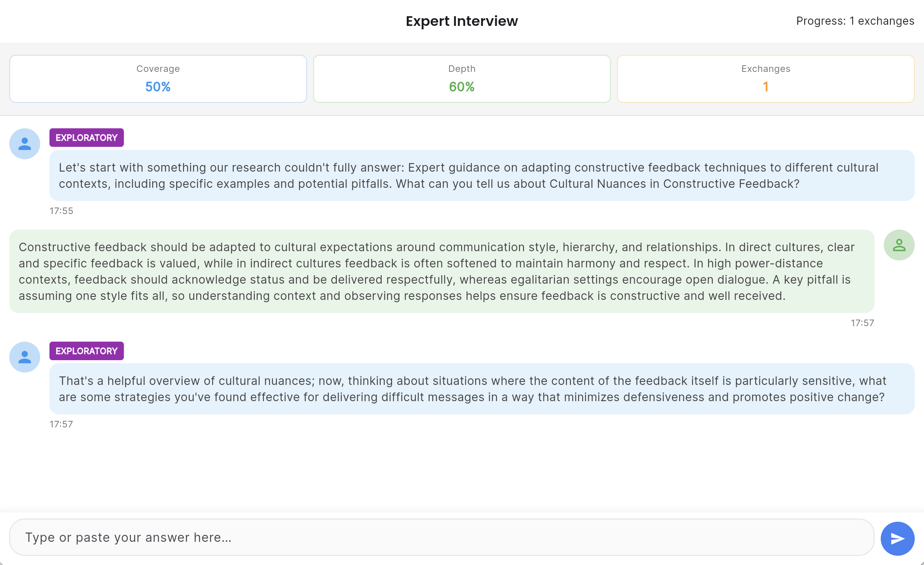Expand the Depth 60% panel
This screenshot has width=924, height=565.
[x=462, y=78]
